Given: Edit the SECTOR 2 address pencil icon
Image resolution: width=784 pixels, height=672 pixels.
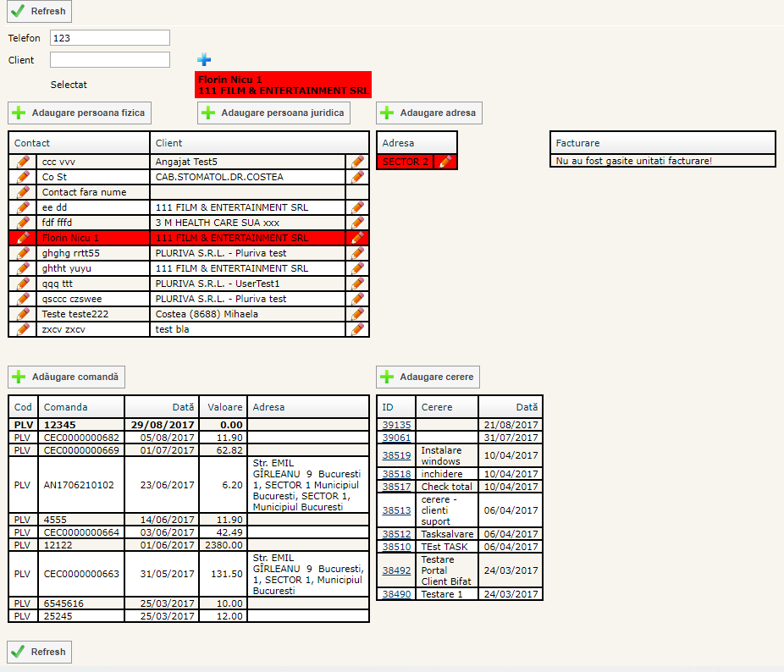Looking at the screenshot, I should click(445, 162).
